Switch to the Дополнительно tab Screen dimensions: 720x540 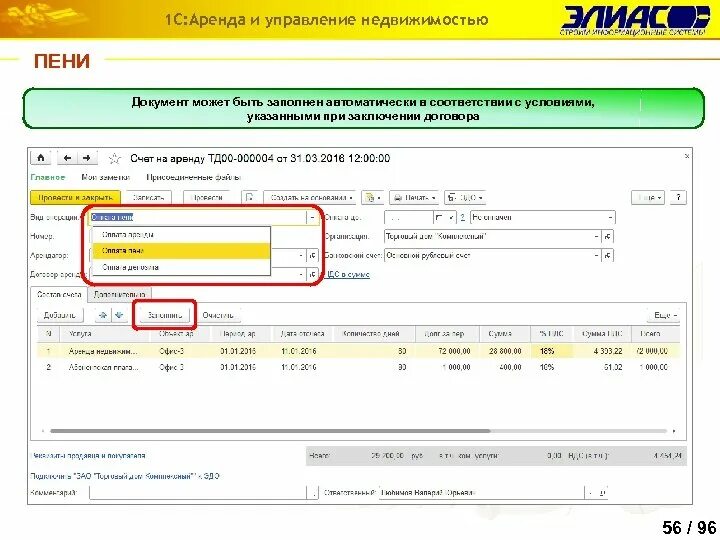click(119, 295)
